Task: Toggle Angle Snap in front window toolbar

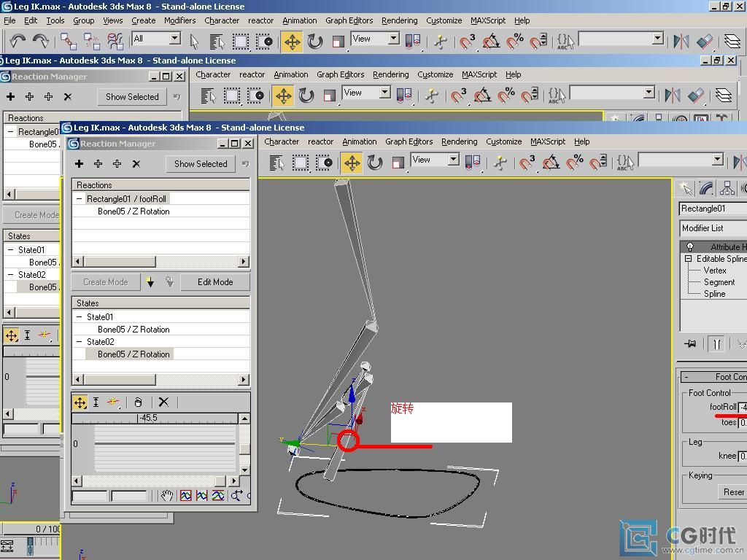Action: [551, 163]
